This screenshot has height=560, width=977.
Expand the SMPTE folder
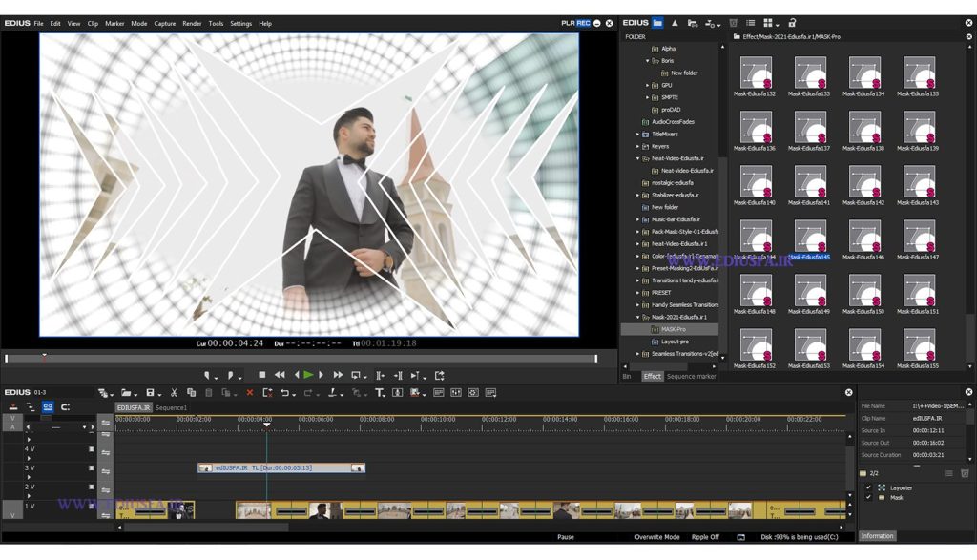click(x=648, y=97)
